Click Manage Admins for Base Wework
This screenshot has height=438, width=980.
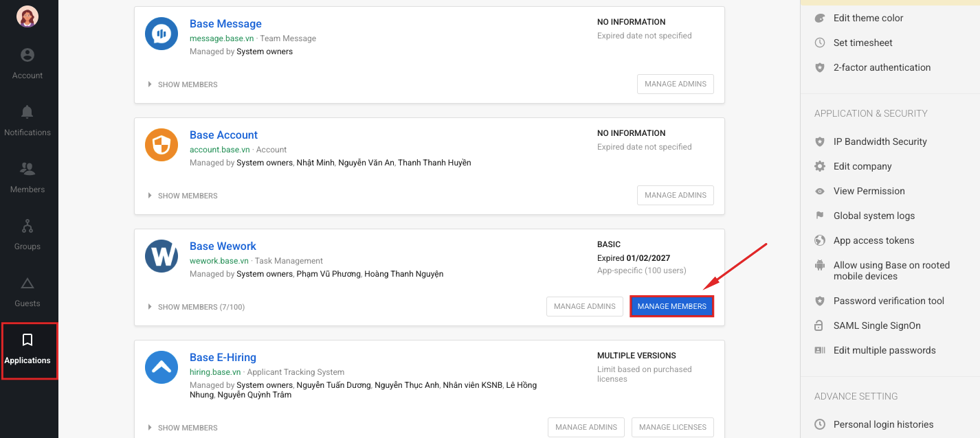tap(585, 306)
